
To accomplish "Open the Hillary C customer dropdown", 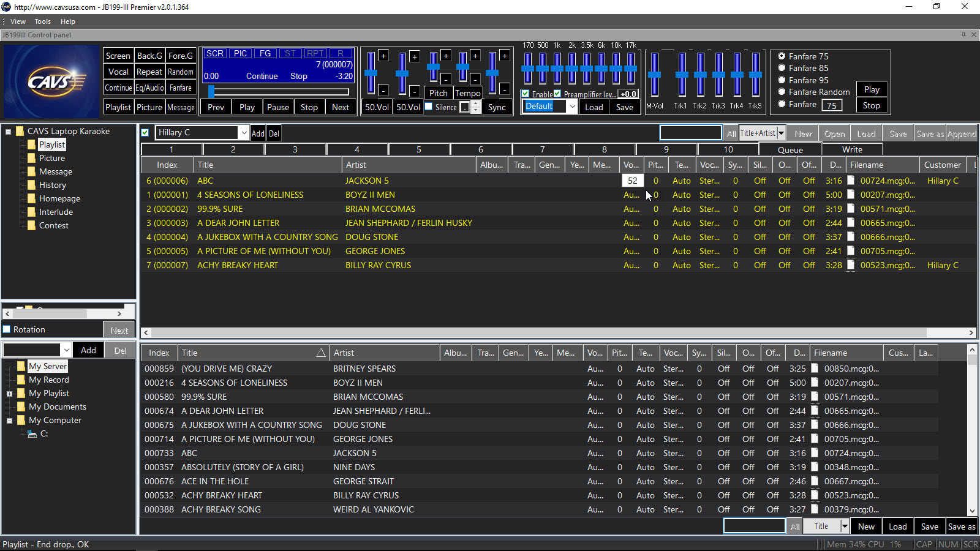I will [x=244, y=133].
